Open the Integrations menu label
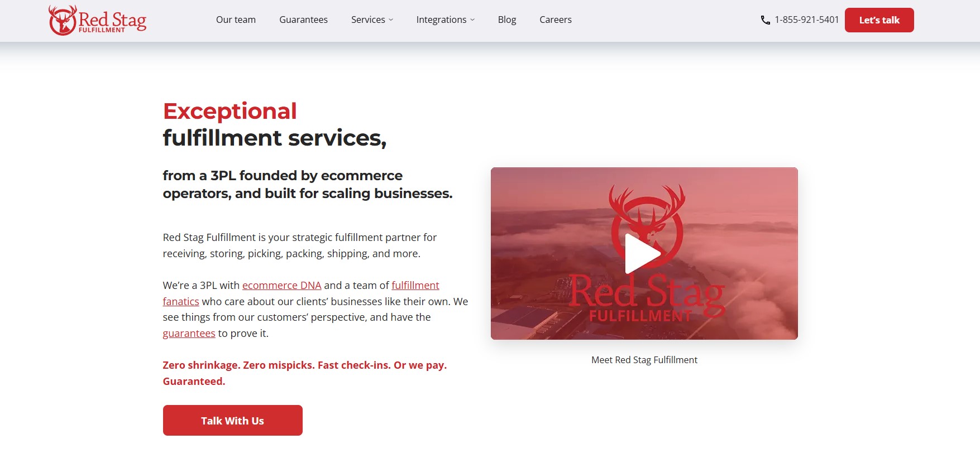The height and width of the screenshot is (463, 980). click(x=441, y=20)
